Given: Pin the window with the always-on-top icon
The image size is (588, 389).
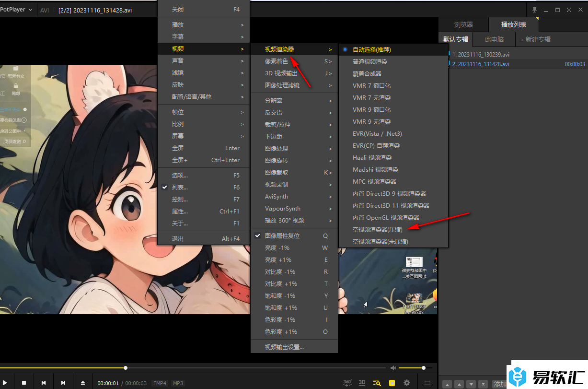Looking at the screenshot, I should tap(535, 10).
